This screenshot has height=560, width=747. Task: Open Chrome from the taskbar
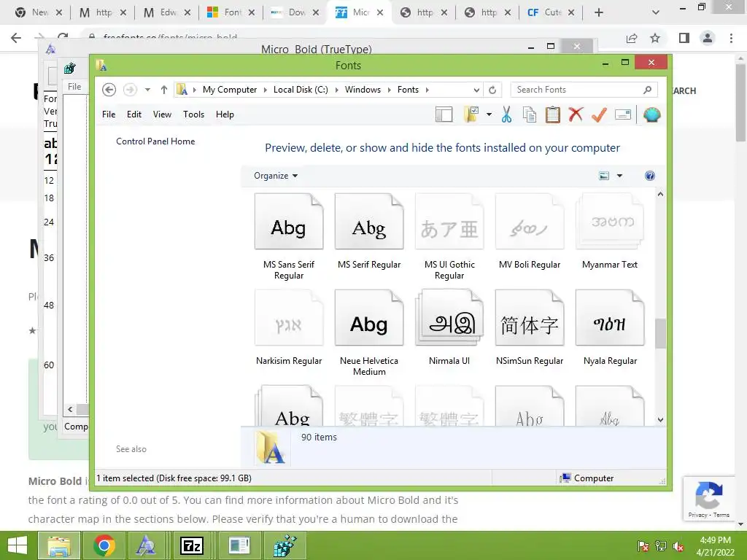(x=104, y=545)
